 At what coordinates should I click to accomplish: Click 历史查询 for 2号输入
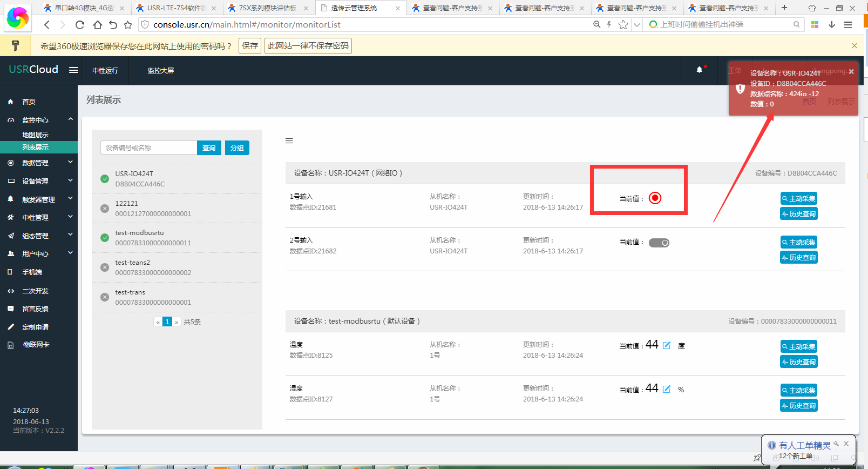click(799, 257)
